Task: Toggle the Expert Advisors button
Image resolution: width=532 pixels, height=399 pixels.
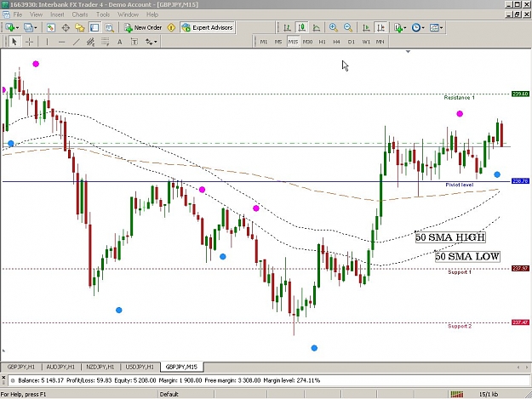Action: 208,27
